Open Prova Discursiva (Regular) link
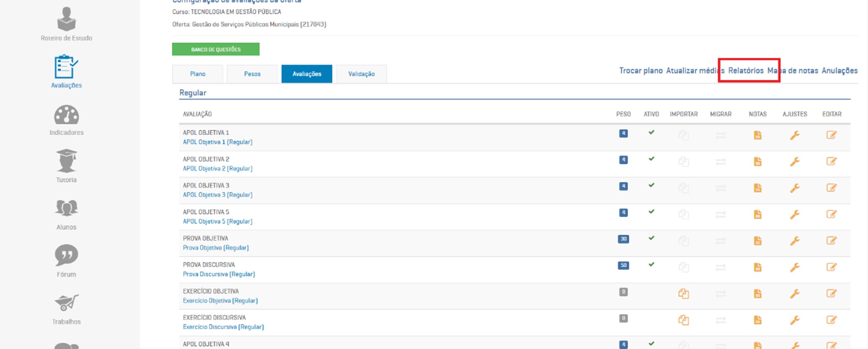Image resolution: width=868 pixels, height=349 pixels. click(219, 274)
